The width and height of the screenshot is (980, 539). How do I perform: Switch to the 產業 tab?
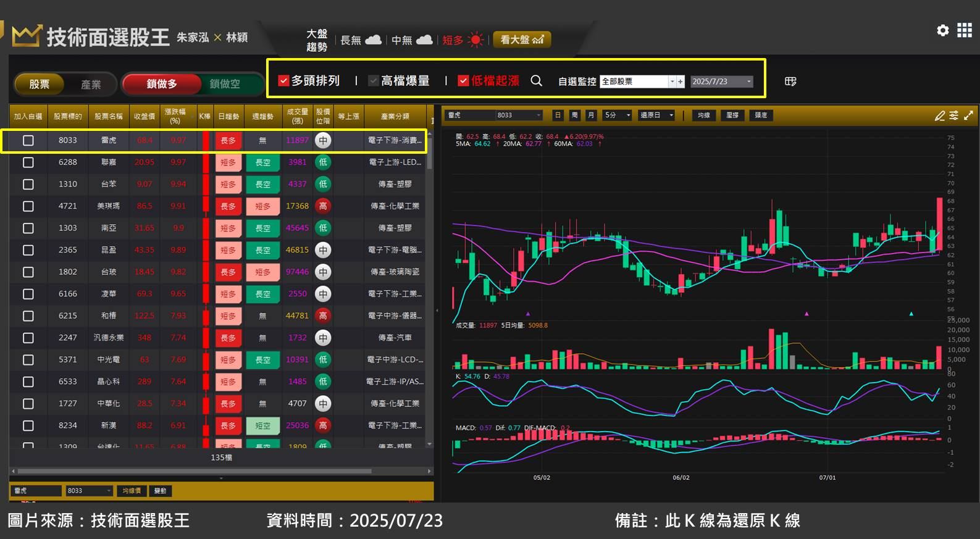(91, 85)
